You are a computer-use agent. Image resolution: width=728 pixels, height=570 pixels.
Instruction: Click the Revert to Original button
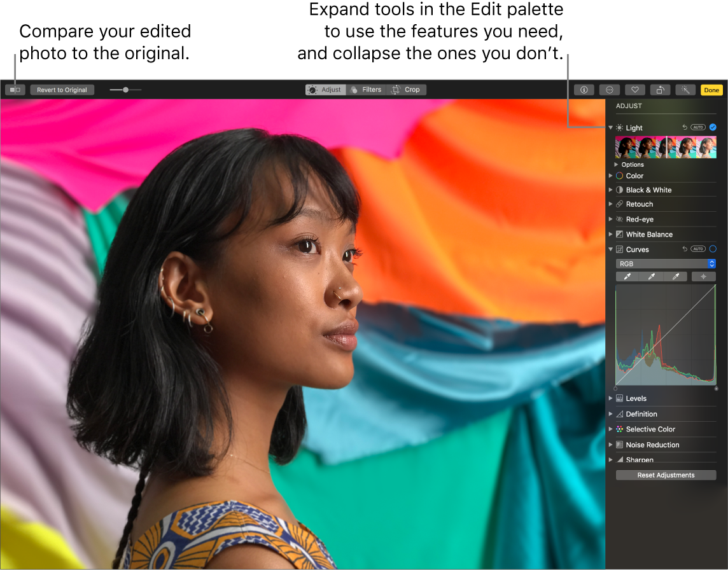[x=62, y=89]
